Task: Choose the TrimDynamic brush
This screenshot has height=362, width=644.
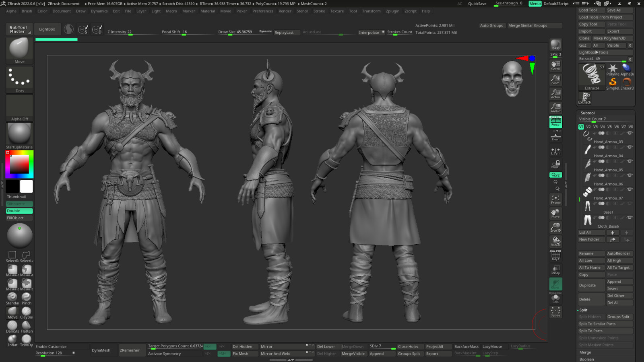Action: (27, 341)
